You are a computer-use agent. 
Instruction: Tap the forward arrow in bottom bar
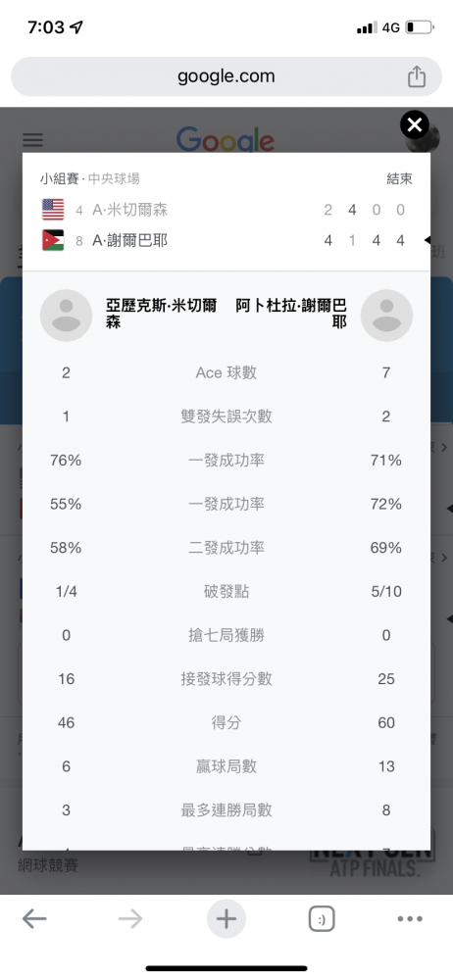130,919
